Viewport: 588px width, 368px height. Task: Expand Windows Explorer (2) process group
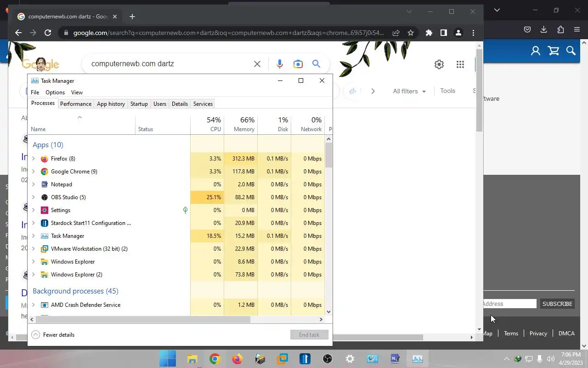click(x=33, y=275)
